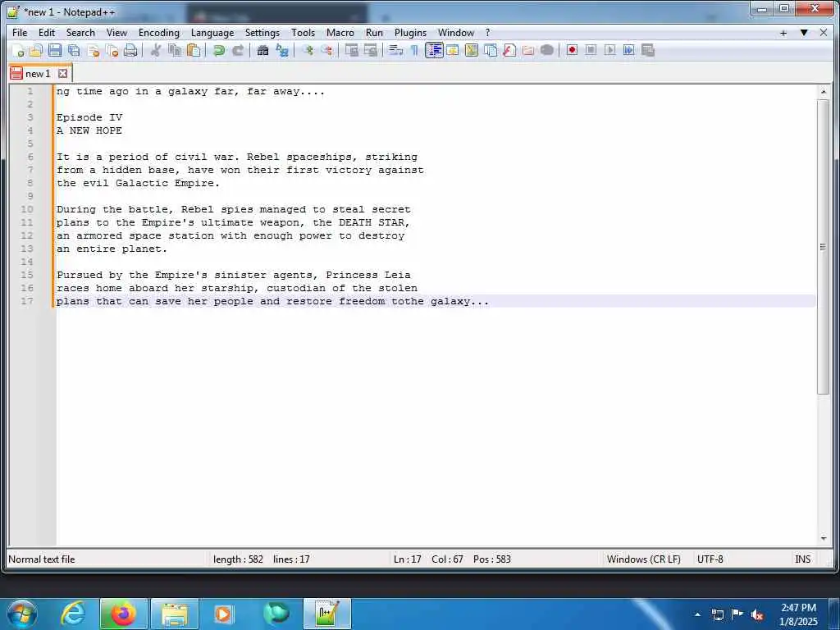Image resolution: width=840 pixels, height=630 pixels.
Task: Open the View menu
Action: [x=116, y=33]
